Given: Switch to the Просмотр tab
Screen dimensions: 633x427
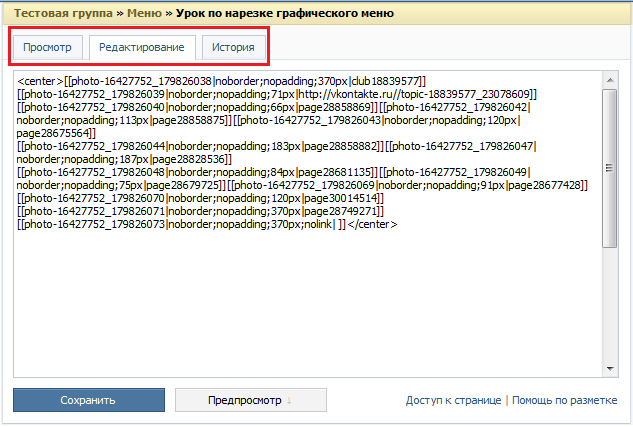Looking at the screenshot, I should (x=48, y=47).
